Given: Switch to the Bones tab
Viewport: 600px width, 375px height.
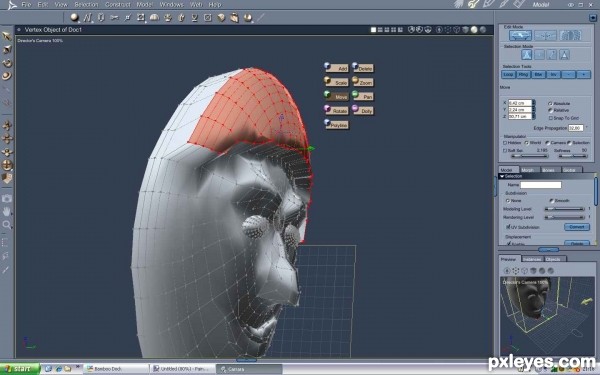Looking at the screenshot, I should click(548, 170).
